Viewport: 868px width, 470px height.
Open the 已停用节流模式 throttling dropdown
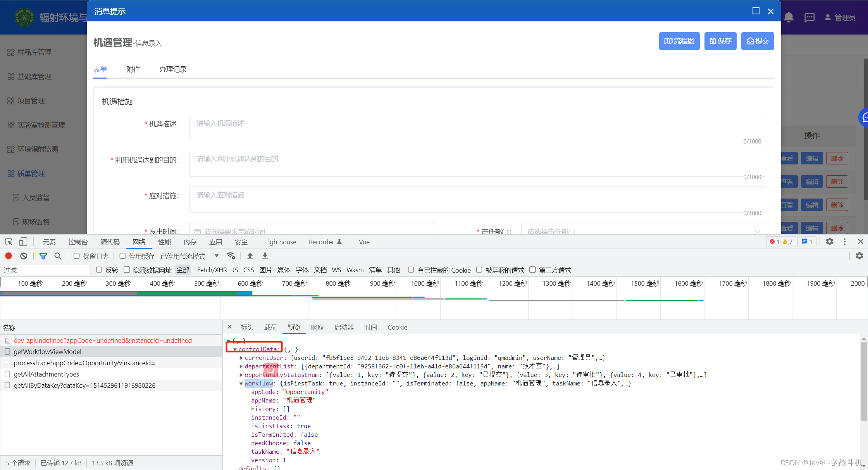(189, 256)
